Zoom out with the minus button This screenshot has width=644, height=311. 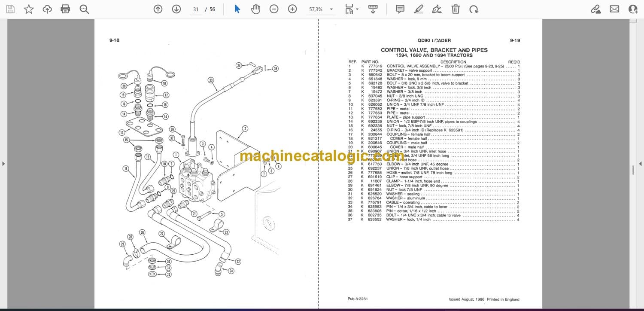(274, 9)
